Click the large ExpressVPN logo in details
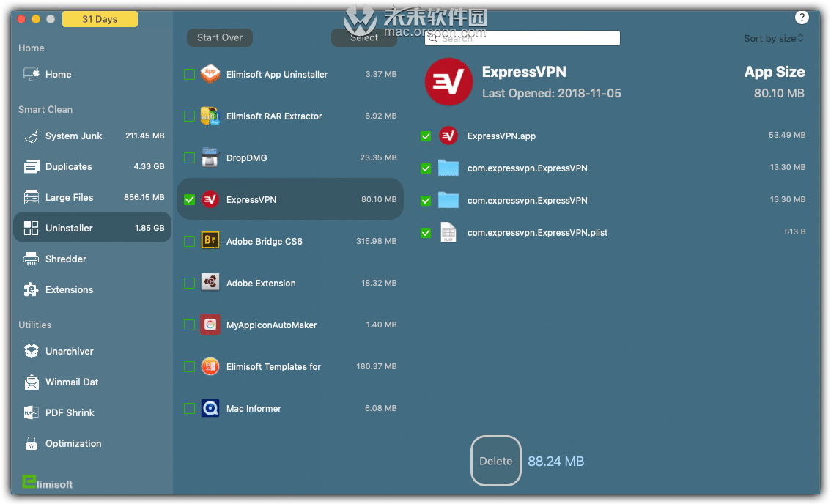This screenshot has width=831, height=504. (x=448, y=82)
